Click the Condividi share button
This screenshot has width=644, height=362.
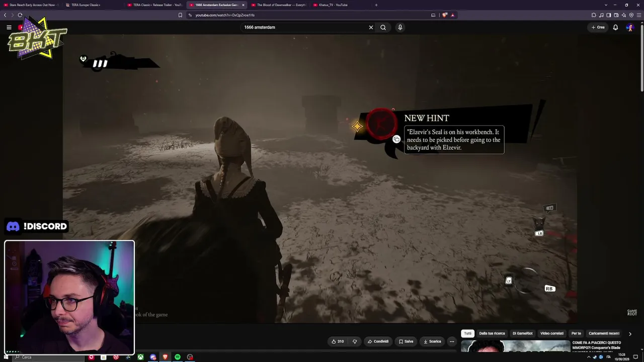click(378, 341)
